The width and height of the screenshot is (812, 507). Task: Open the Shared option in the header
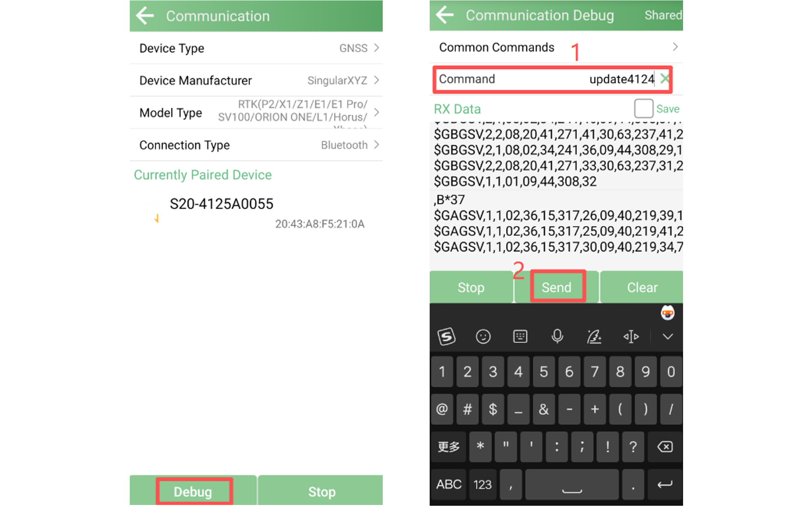point(663,15)
